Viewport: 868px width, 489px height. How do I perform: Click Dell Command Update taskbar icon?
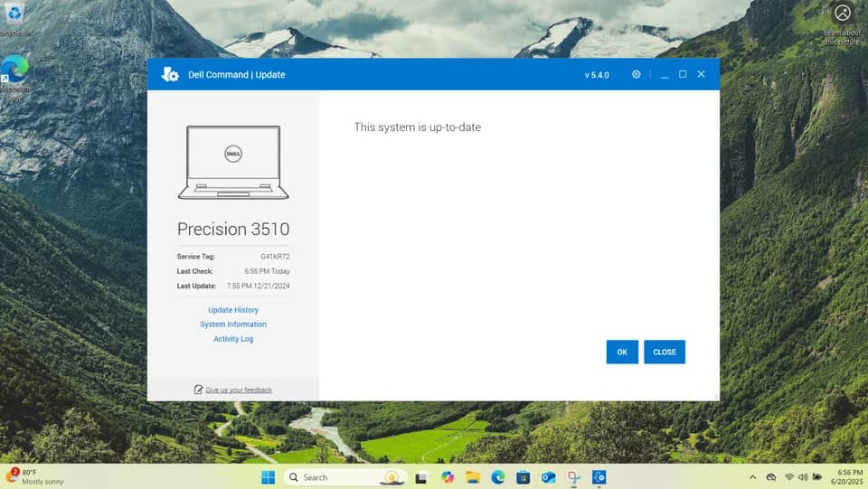coord(599,477)
